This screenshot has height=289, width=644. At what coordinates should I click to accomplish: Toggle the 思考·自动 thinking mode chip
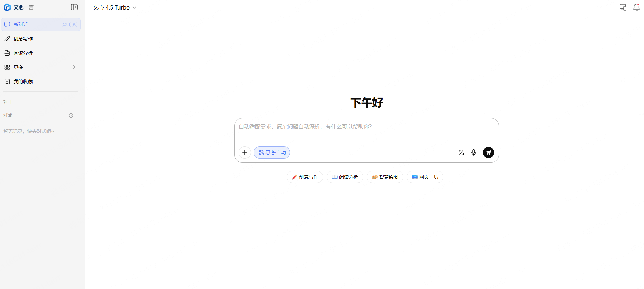(x=272, y=152)
